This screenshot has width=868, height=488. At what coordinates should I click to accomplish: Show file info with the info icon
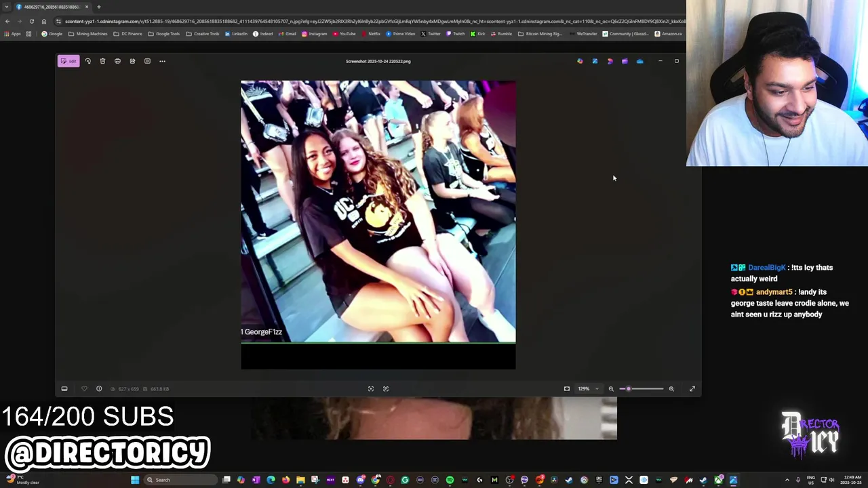coord(99,389)
